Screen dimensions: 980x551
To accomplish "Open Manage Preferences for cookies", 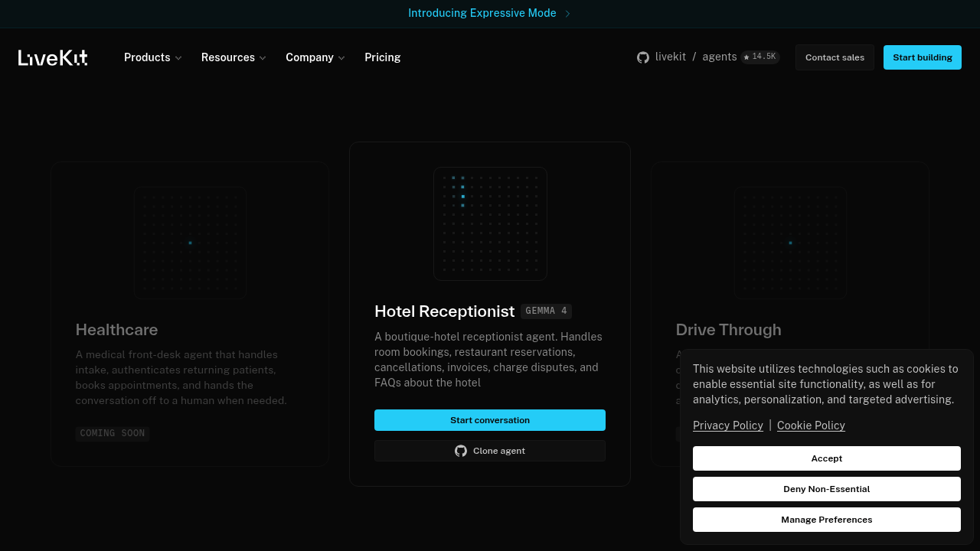I will 827,520.
